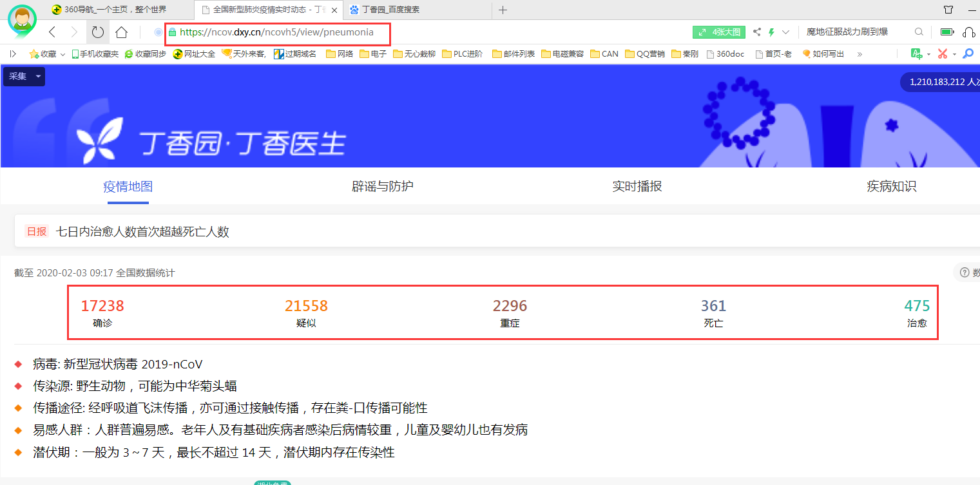The width and height of the screenshot is (980, 485).
Task: Open 天外来客 bookmark
Action: pyautogui.click(x=244, y=54)
